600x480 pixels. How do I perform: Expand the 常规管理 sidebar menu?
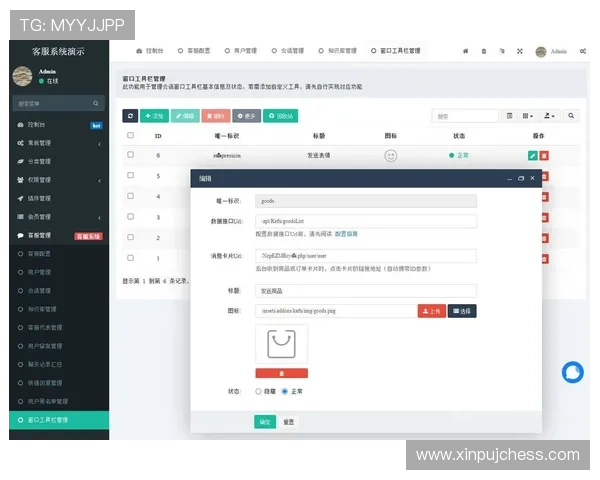coord(57,143)
